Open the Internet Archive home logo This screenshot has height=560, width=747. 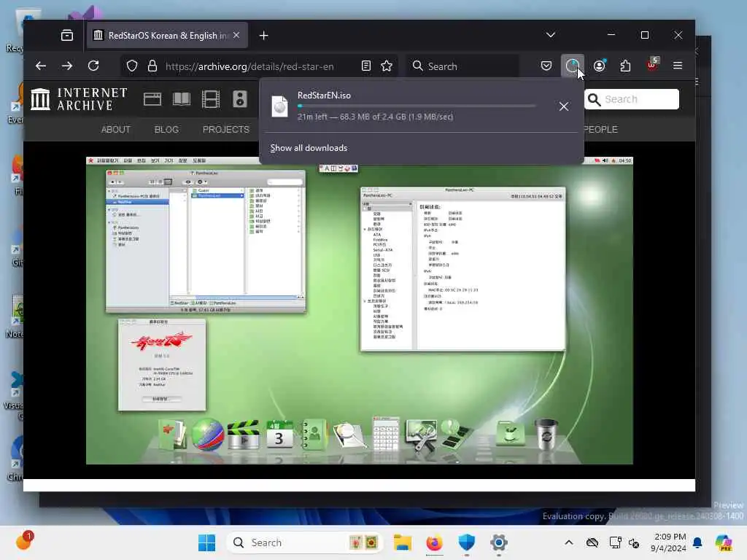pos(79,99)
